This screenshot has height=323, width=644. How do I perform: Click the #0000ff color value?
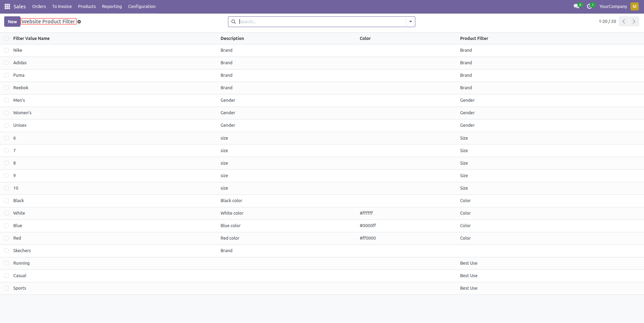(368, 226)
